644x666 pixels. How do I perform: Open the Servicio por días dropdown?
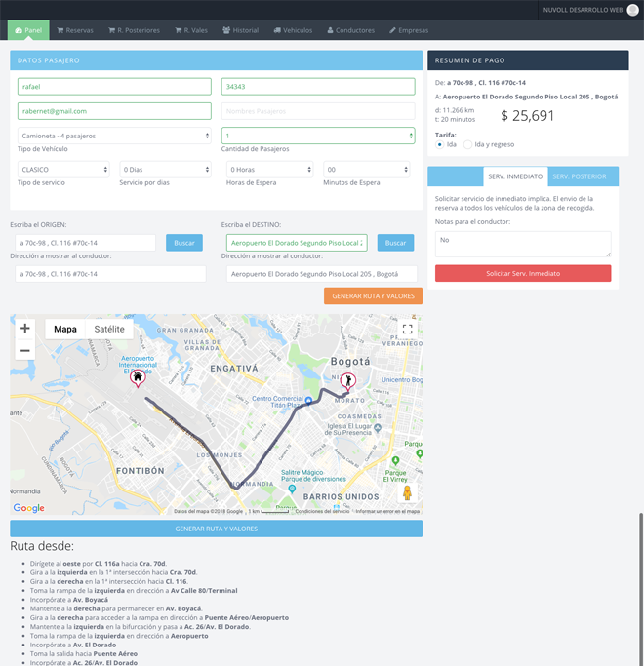coord(165,170)
